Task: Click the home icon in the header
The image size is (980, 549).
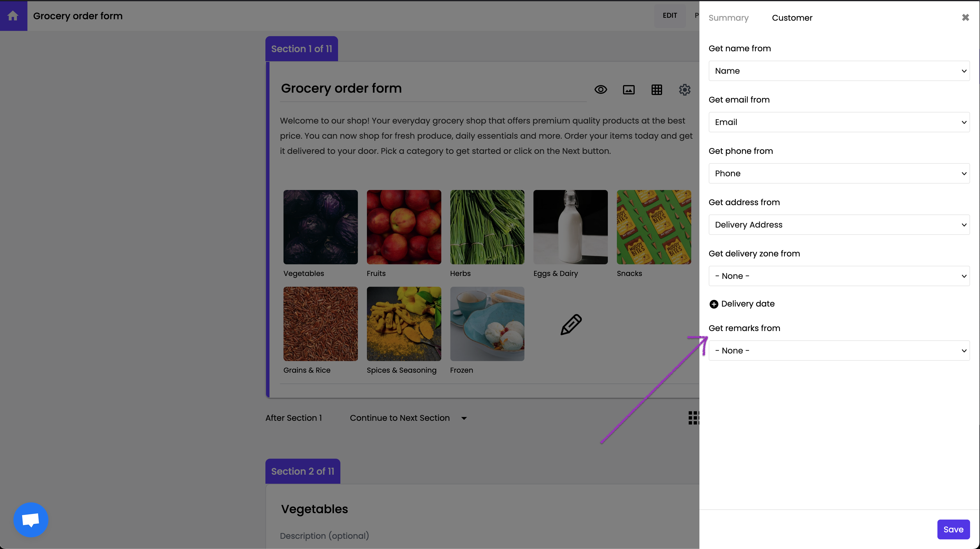Action: 13,15
